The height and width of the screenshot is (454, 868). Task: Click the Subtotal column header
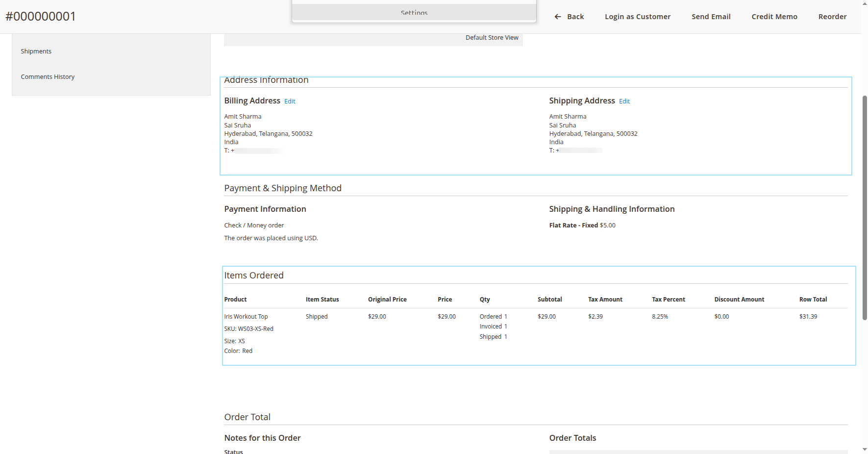pyautogui.click(x=549, y=300)
